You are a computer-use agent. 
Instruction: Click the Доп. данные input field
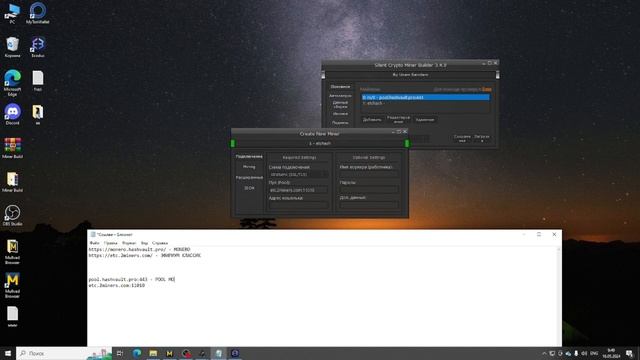pos(369,205)
